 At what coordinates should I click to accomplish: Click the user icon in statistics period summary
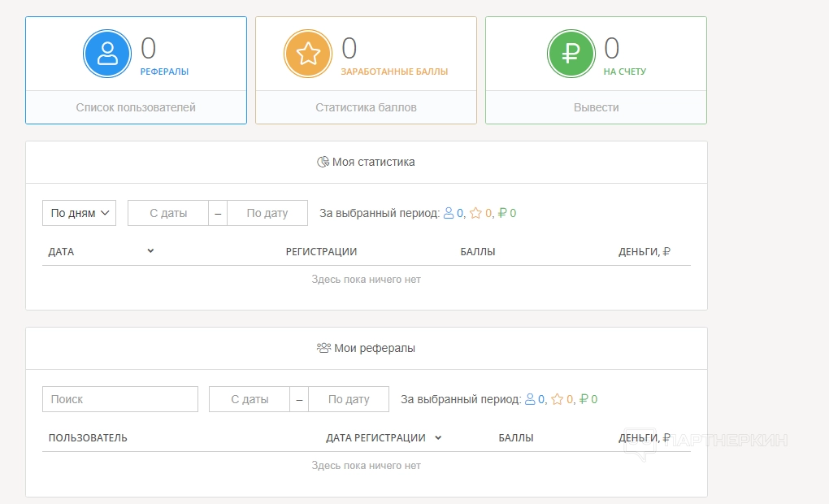[448, 213]
